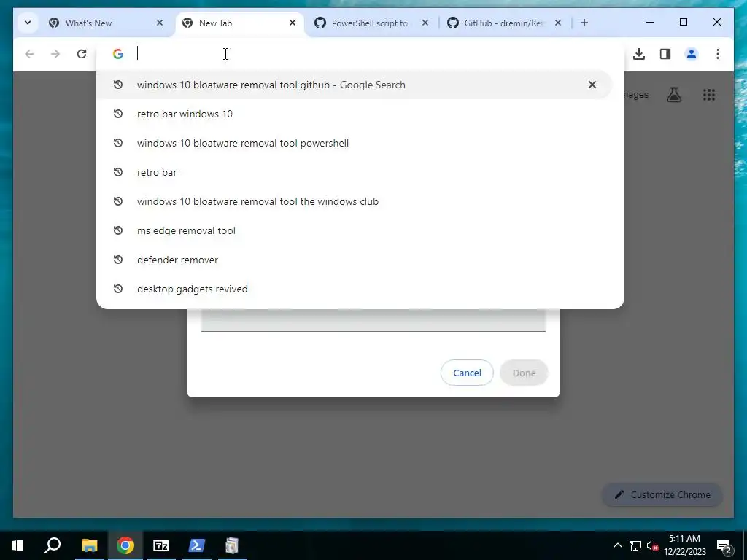Switch to the What's New tab
The height and width of the screenshot is (560, 747).
click(106, 23)
